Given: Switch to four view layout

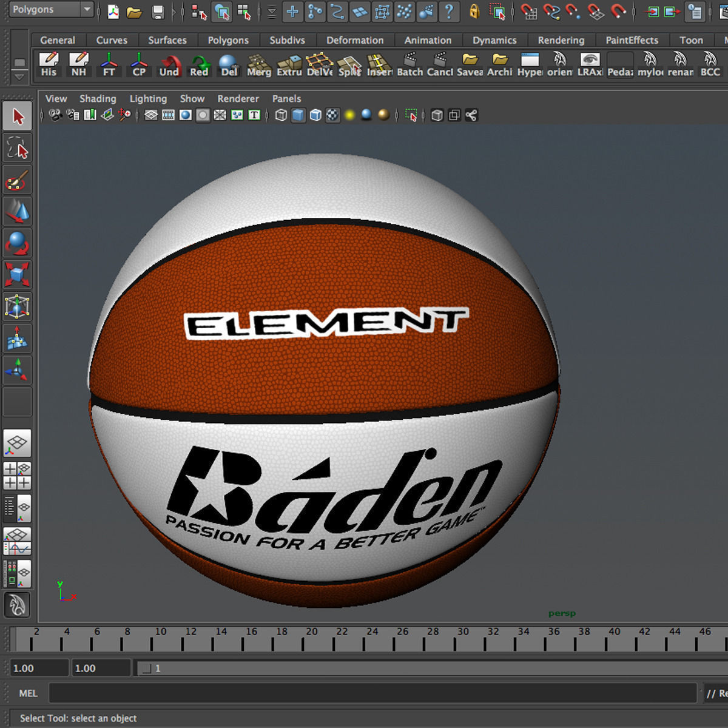Looking at the screenshot, I should pos(18,476).
